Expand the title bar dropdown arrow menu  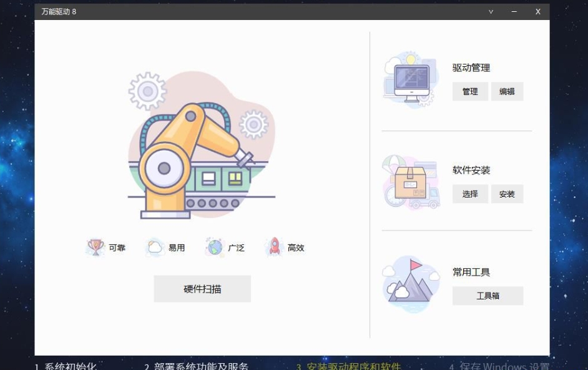pyautogui.click(x=491, y=12)
